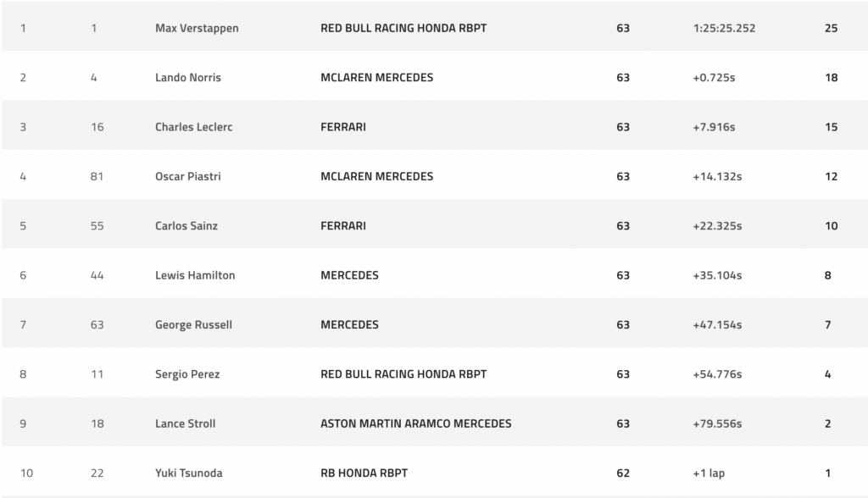Click Yuki Tsunoda's name
This screenshot has width=868, height=498.
tap(188, 473)
